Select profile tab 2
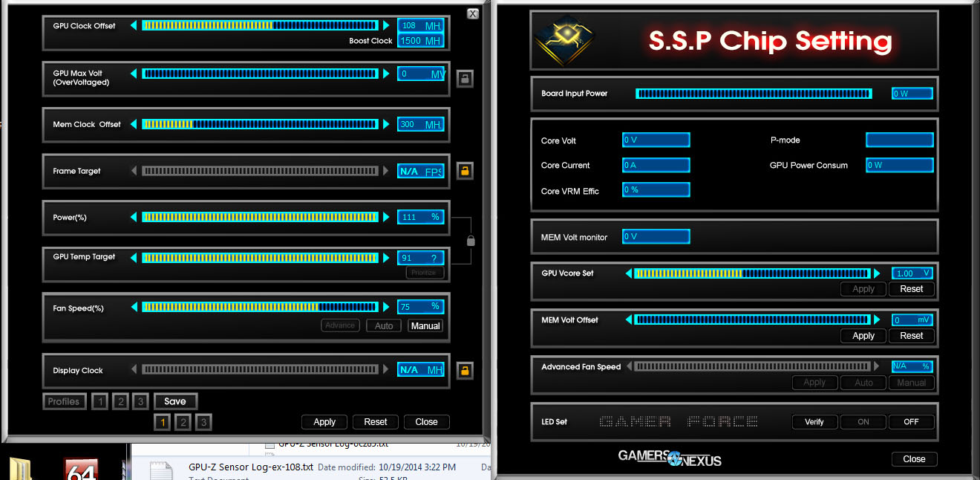 click(120, 400)
